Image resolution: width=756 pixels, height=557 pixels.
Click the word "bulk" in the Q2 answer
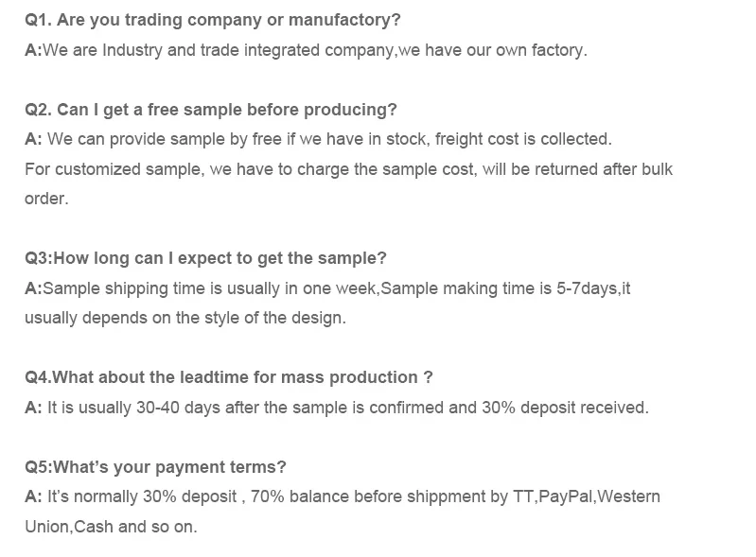[656, 169]
